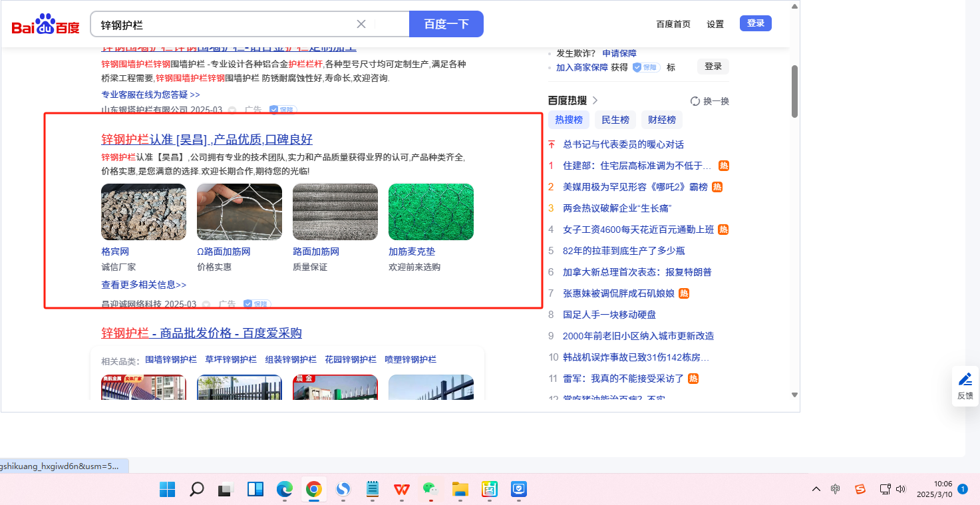Open the 设置 menu
Viewport: 980px width, 505px height.
[715, 24]
